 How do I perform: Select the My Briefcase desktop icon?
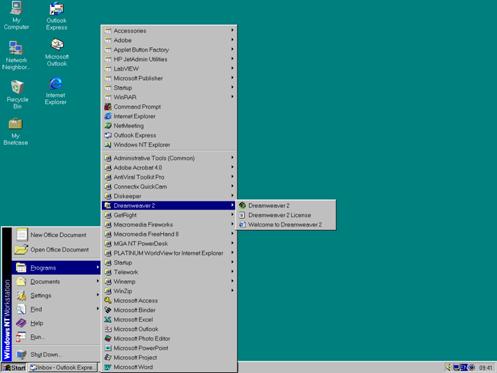[x=15, y=132]
